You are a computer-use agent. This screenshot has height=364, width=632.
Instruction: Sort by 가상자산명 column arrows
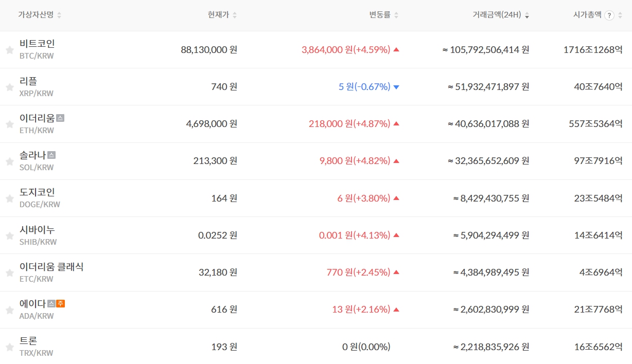[59, 15]
